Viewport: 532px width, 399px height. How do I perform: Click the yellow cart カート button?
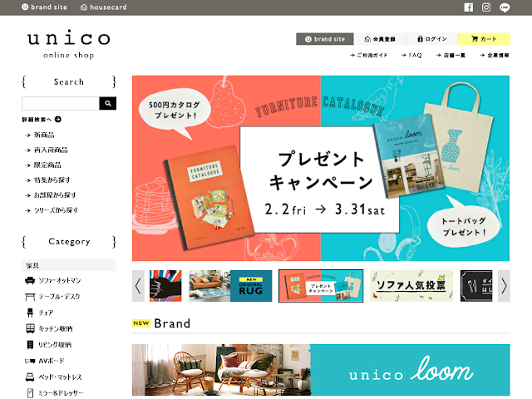(x=484, y=39)
